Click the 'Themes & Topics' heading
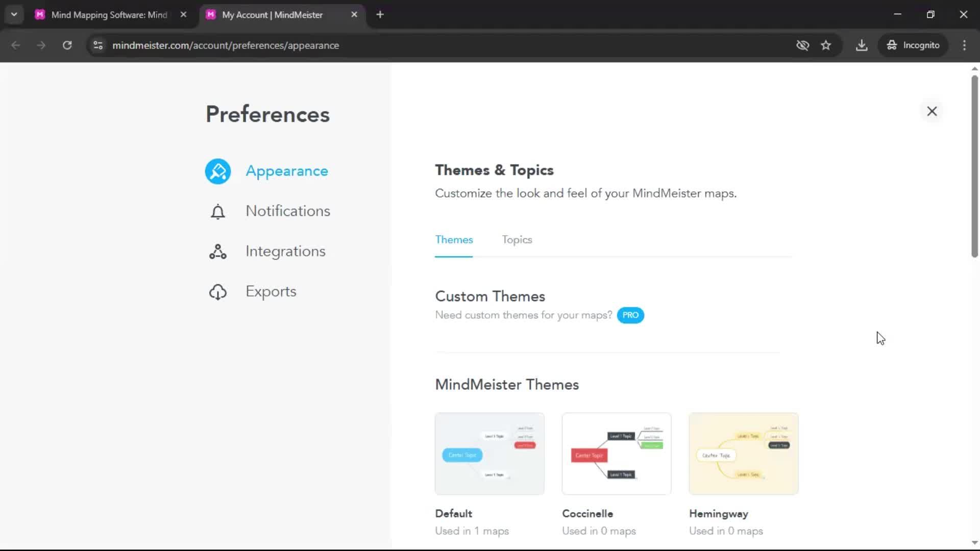980x551 pixels. [x=494, y=170]
